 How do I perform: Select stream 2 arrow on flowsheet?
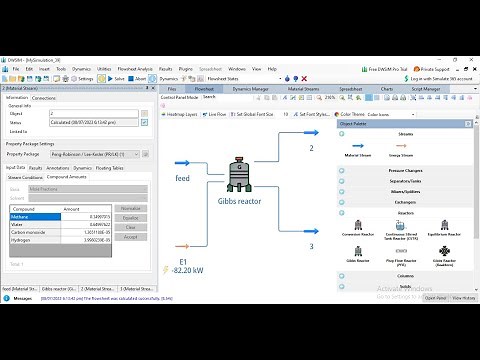click(x=311, y=132)
